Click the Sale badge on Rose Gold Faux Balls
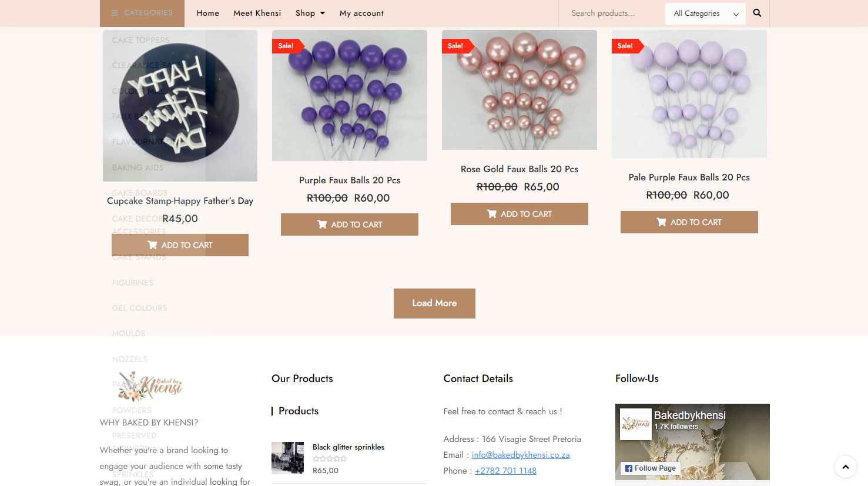 coord(455,46)
